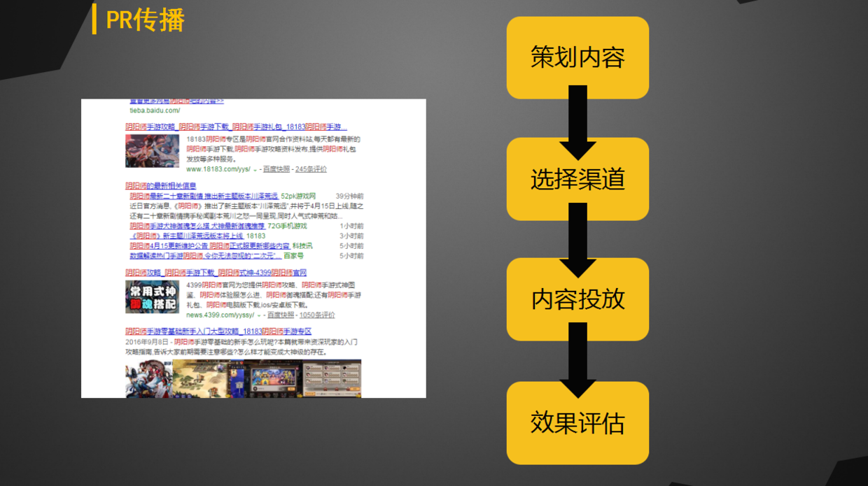This screenshot has width=868, height=486.
Task: Select the 效果评估 flowchart box
Action: (x=577, y=423)
